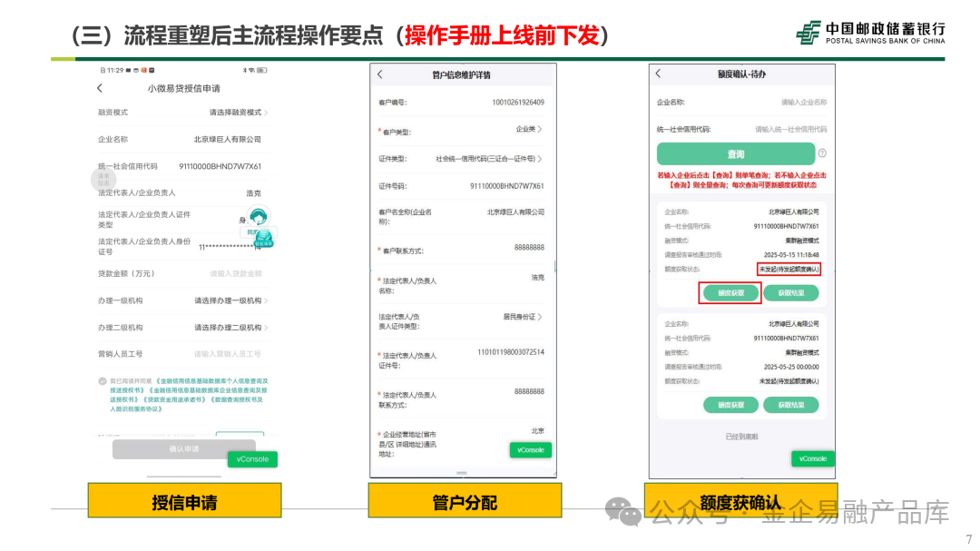The height and width of the screenshot is (551, 980).
Task: Check the agreement checkbox above 确认申请
Action: click(103, 380)
